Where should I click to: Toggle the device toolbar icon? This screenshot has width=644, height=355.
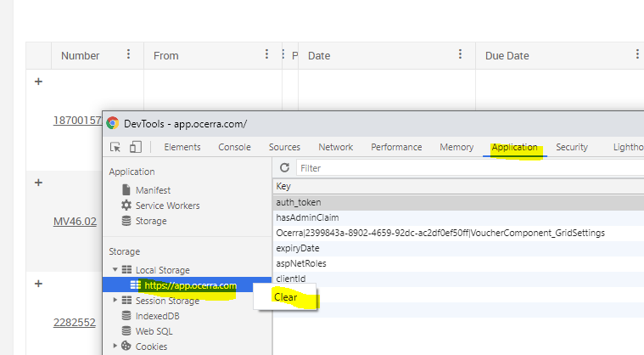click(135, 147)
